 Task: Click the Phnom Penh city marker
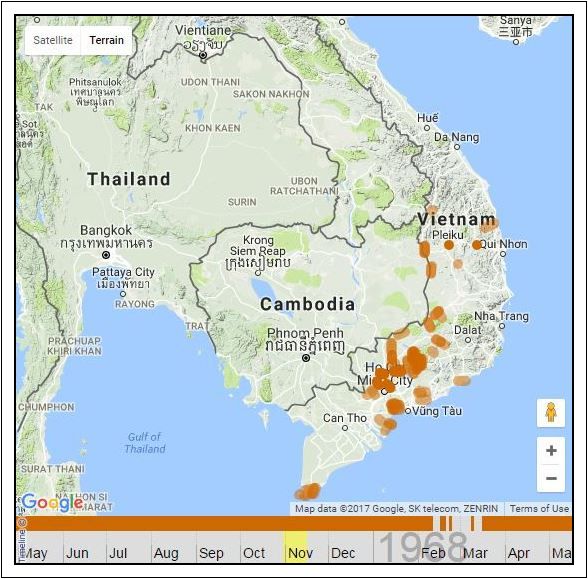pyautogui.click(x=306, y=358)
